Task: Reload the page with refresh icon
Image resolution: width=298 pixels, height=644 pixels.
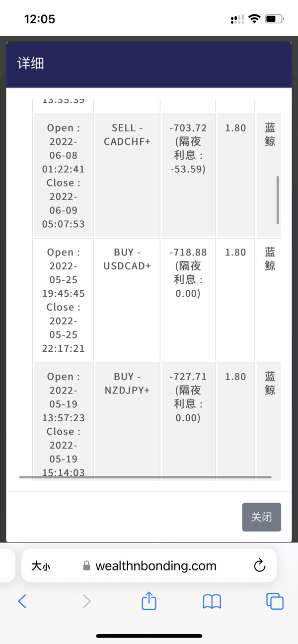Action: point(259,566)
